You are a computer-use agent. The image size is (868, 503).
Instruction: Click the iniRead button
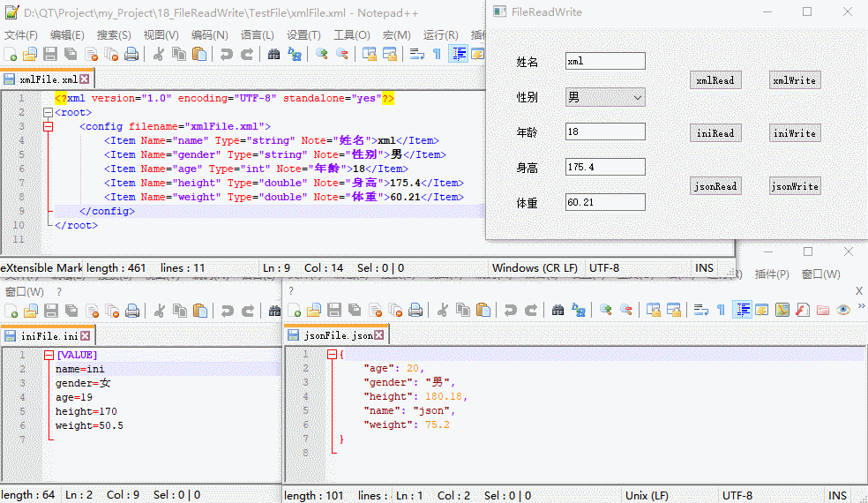(x=715, y=133)
